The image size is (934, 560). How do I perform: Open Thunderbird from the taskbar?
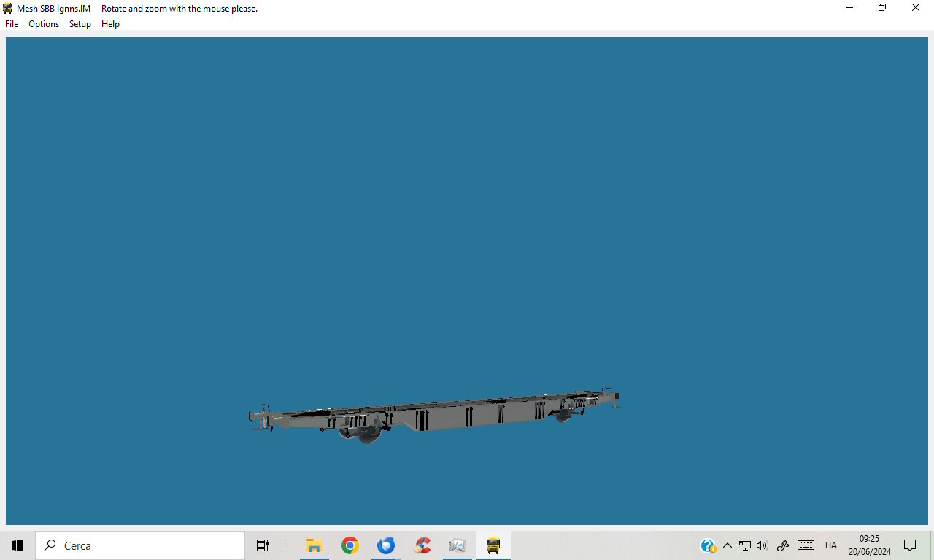pyautogui.click(x=386, y=545)
